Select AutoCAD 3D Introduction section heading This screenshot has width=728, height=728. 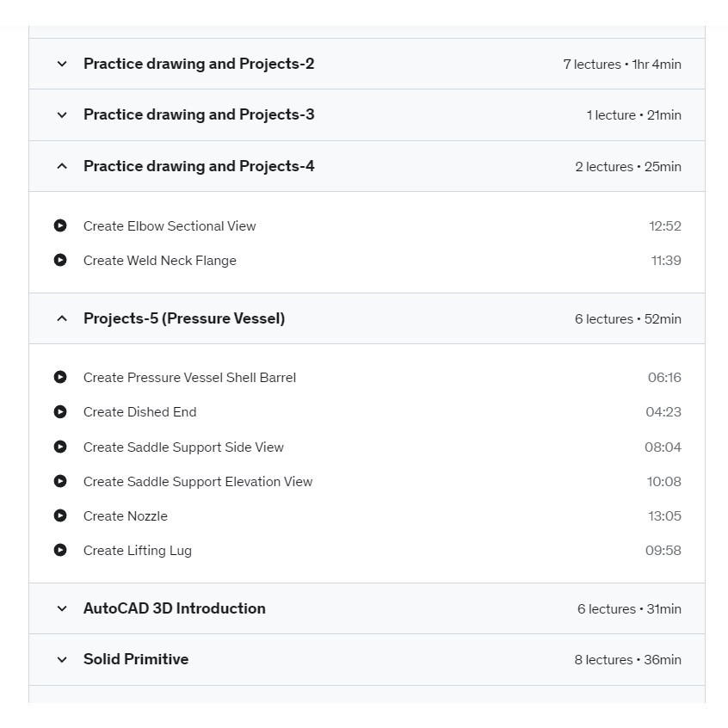coord(175,608)
